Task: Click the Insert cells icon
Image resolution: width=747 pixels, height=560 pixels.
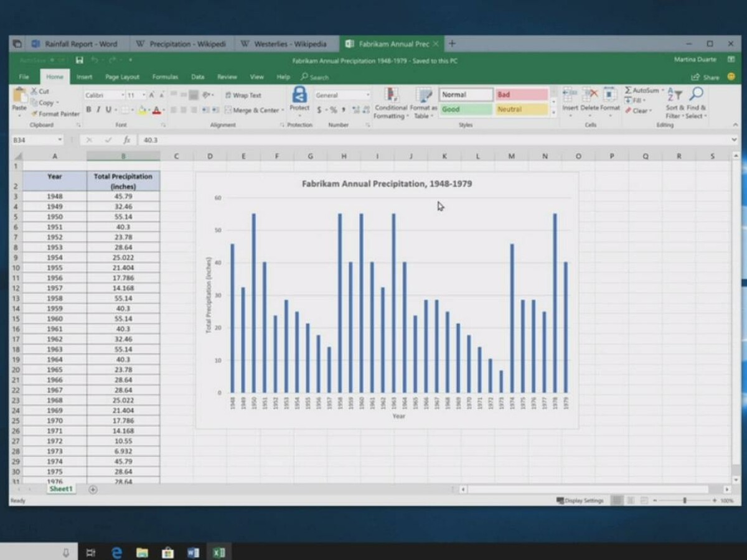Action: [x=570, y=95]
